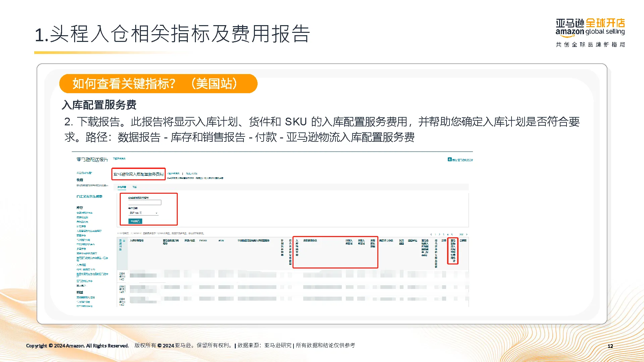
Task: Go to next page with pagination arrow
Action: tap(467, 234)
